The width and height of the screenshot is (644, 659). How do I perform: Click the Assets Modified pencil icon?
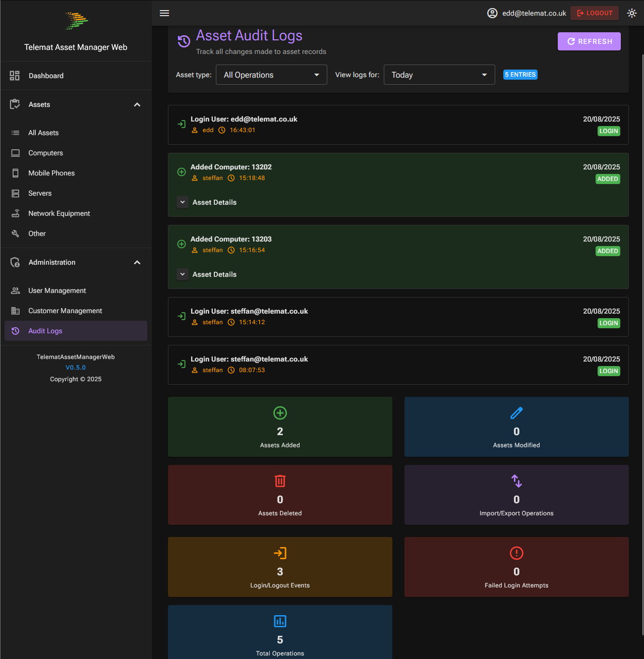tap(516, 413)
